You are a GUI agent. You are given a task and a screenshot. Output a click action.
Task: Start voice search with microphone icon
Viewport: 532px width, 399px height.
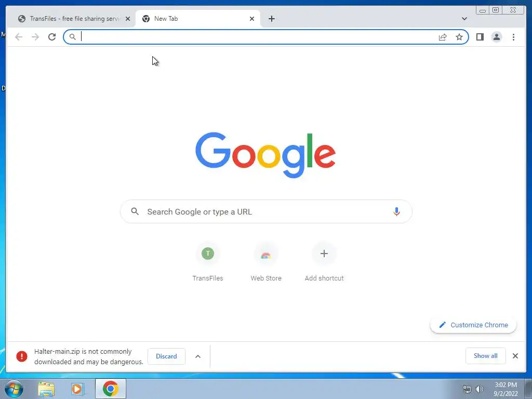click(x=396, y=211)
